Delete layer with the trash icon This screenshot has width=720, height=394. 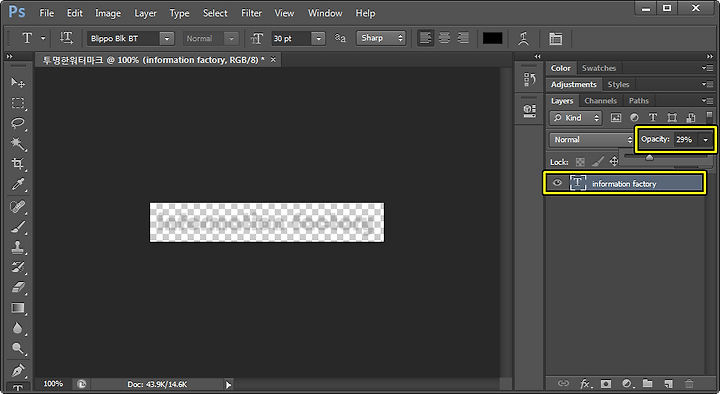pos(689,383)
